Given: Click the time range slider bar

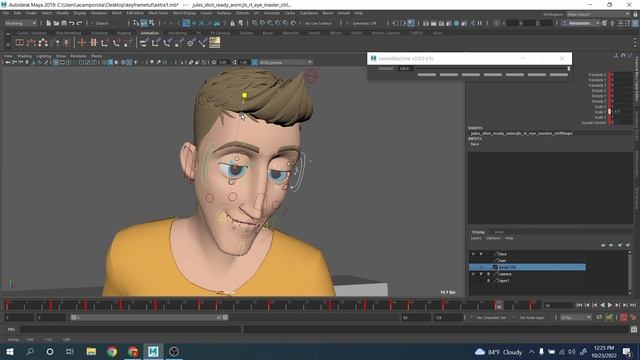Looking at the screenshot, I should tap(149, 318).
